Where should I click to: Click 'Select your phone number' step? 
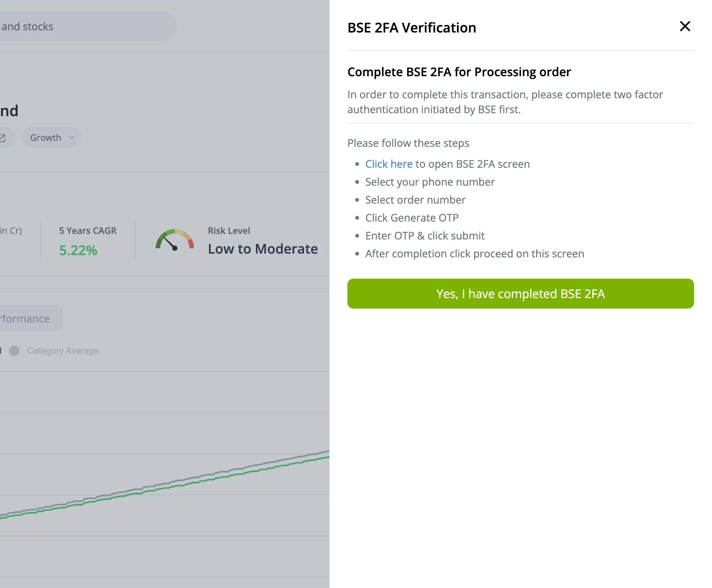(x=430, y=182)
